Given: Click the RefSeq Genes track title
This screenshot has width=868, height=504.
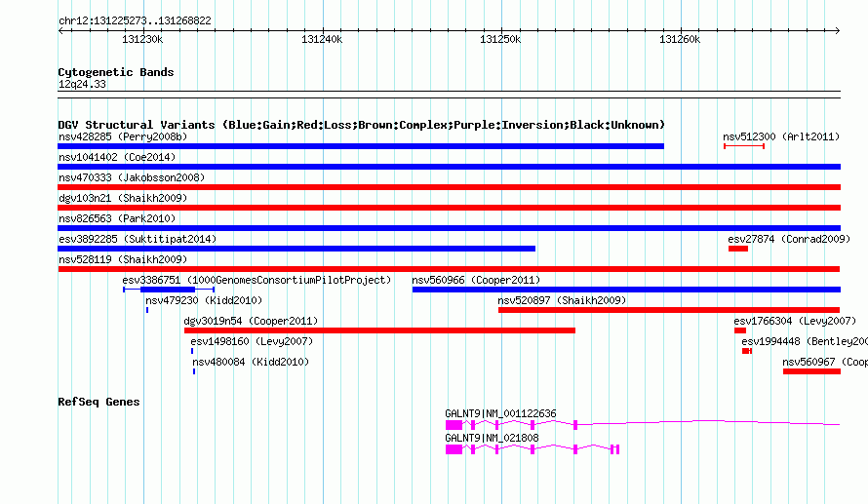Looking at the screenshot, I should pos(99,402).
